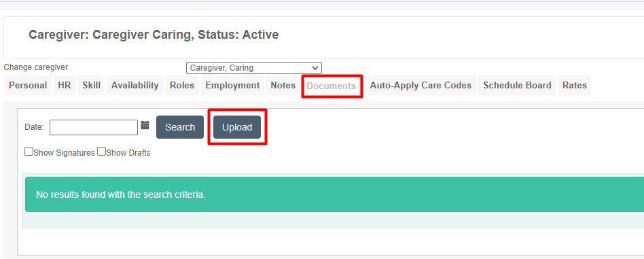Viewport: 644px width, 259px height.
Task: Select the Documents tab
Action: pyautogui.click(x=332, y=86)
